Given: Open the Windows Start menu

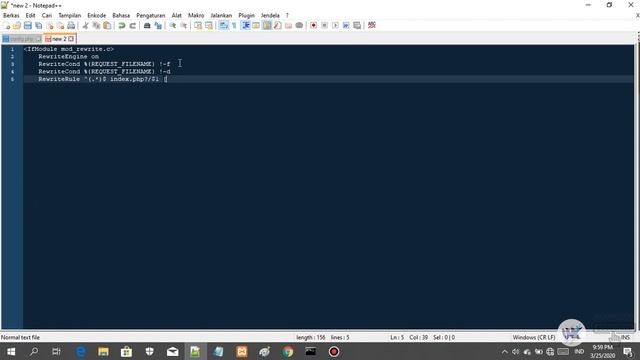Looking at the screenshot, I should (11, 351).
